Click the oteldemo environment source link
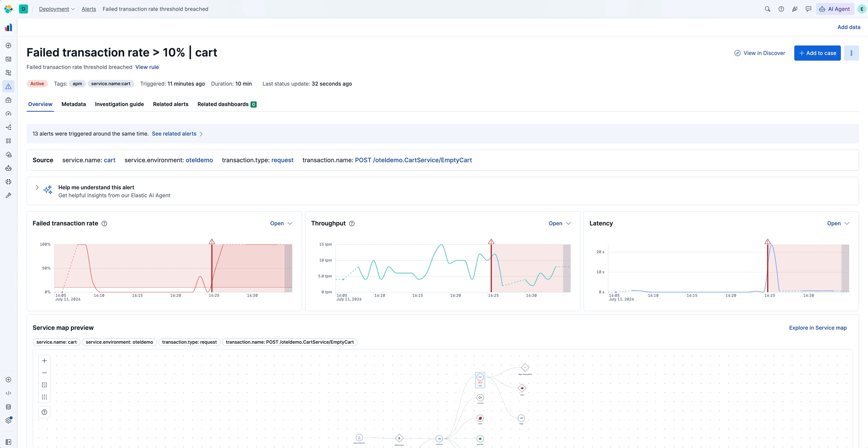The width and height of the screenshot is (868, 448). tap(199, 160)
